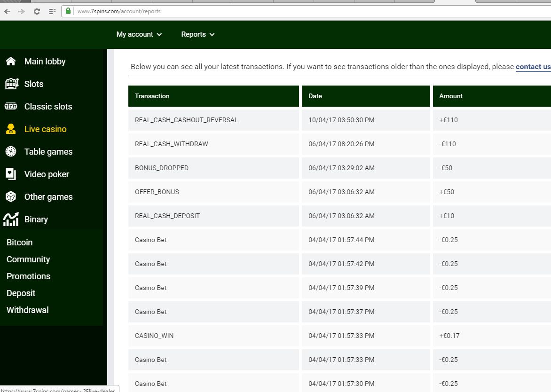The height and width of the screenshot is (392, 551).
Task: Click the green padlock security icon
Action: click(68, 11)
